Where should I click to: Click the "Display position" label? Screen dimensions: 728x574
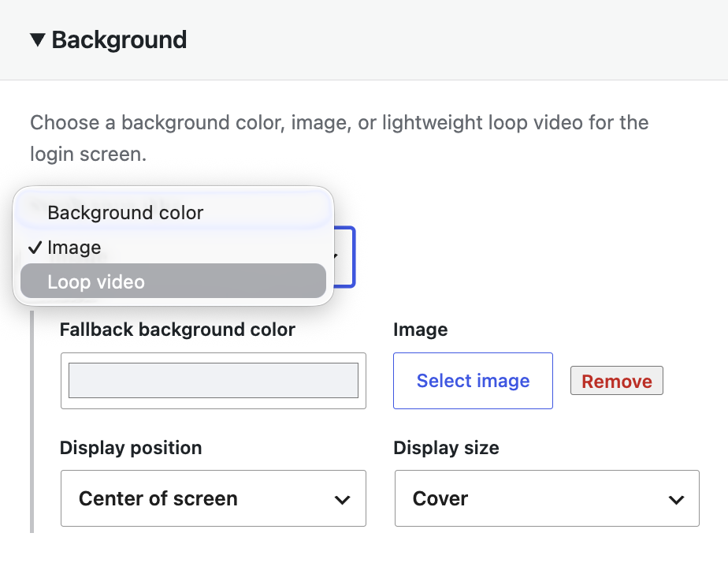pos(131,448)
